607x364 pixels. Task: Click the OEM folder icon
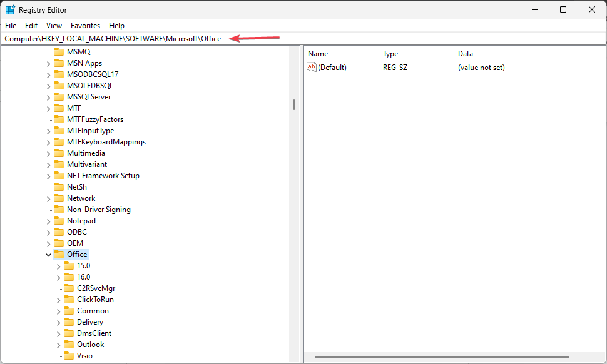pos(59,243)
